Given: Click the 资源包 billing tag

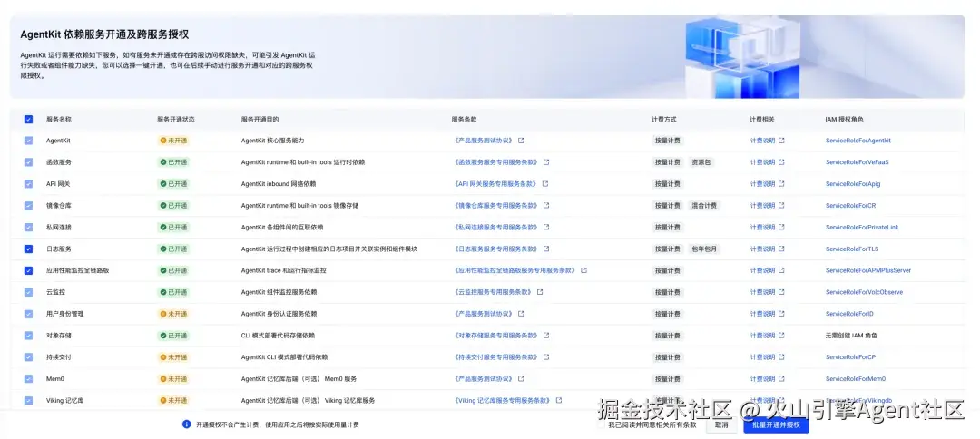Looking at the screenshot, I should pyautogui.click(x=701, y=162).
